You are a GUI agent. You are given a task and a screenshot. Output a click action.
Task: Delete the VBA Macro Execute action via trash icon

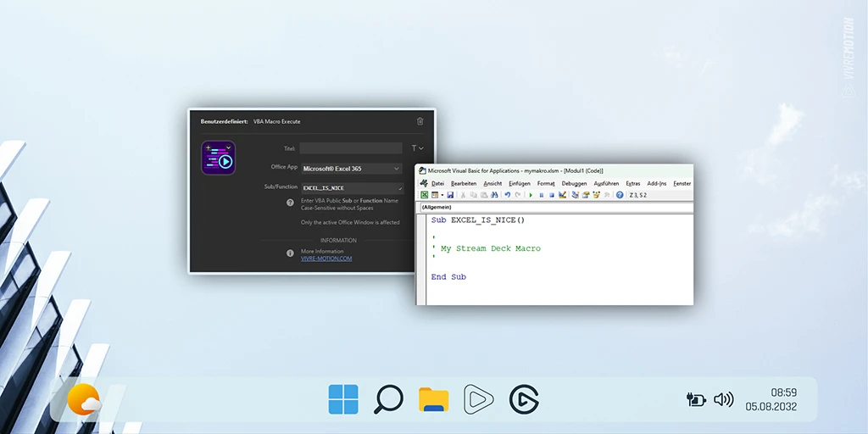pyautogui.click(x=420, y=121)
